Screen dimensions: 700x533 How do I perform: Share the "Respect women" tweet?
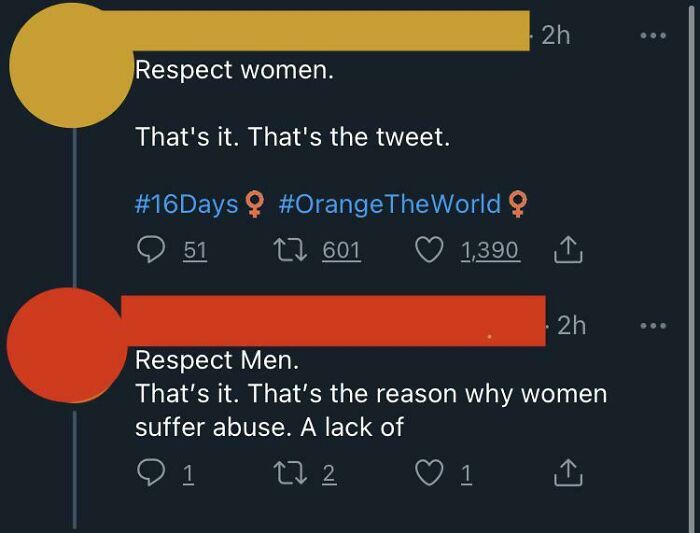coord(568,250)
